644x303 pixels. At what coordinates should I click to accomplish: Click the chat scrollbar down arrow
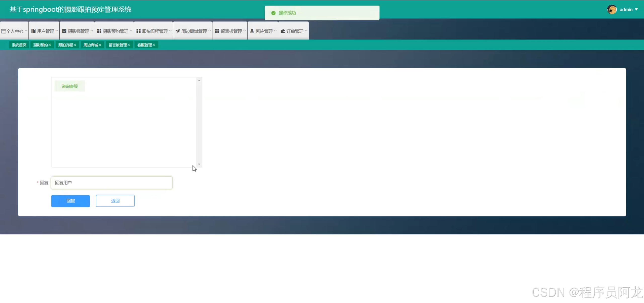pos(199,164)
